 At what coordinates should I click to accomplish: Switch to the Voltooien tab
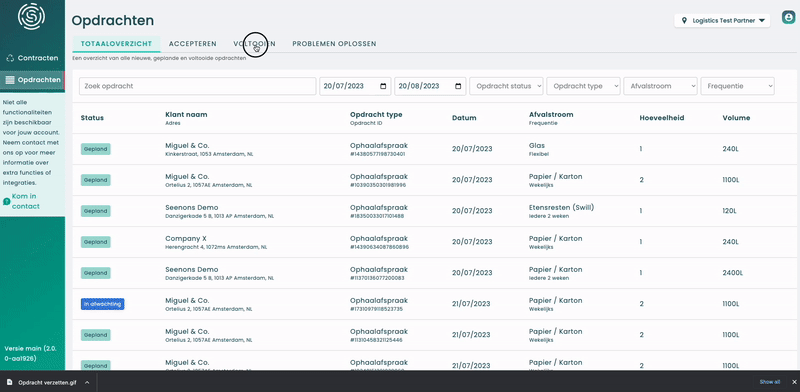coord(254,44)
